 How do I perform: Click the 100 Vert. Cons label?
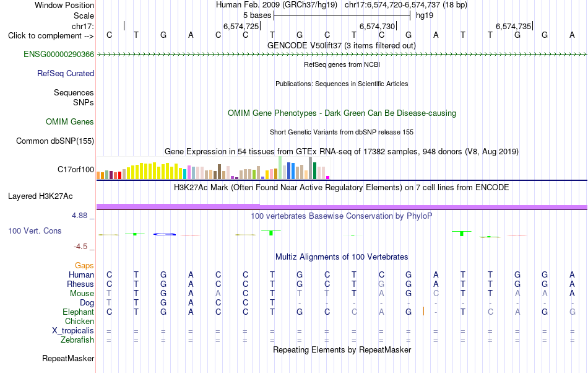point(35,231)
